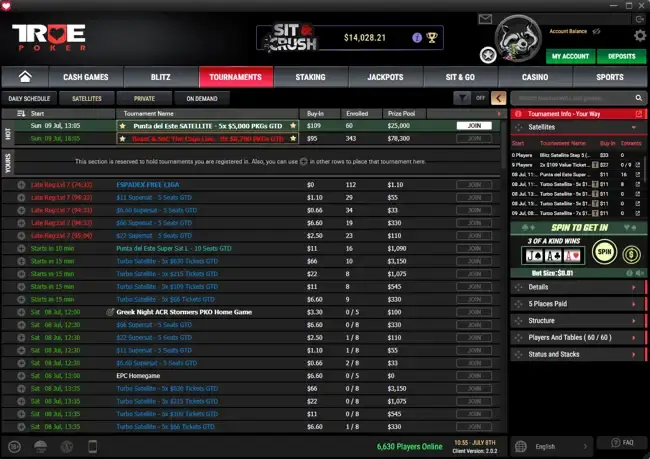Switch to Blitz tab
650x459 pixels.
point(160,77)
